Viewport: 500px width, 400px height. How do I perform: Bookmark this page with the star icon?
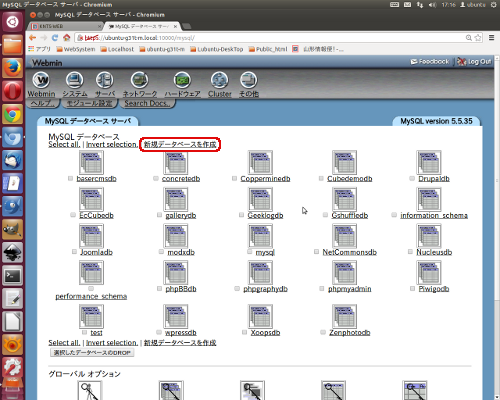(x=478, y=38)
